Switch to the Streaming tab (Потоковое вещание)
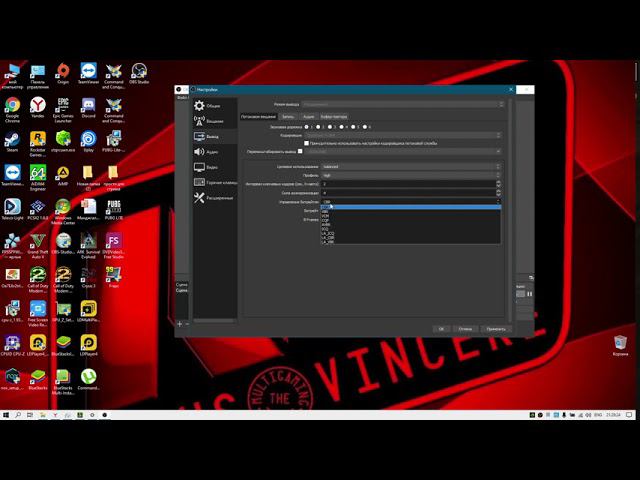The image size is (640, 480). pyautogui.click(x=258, y=117)
